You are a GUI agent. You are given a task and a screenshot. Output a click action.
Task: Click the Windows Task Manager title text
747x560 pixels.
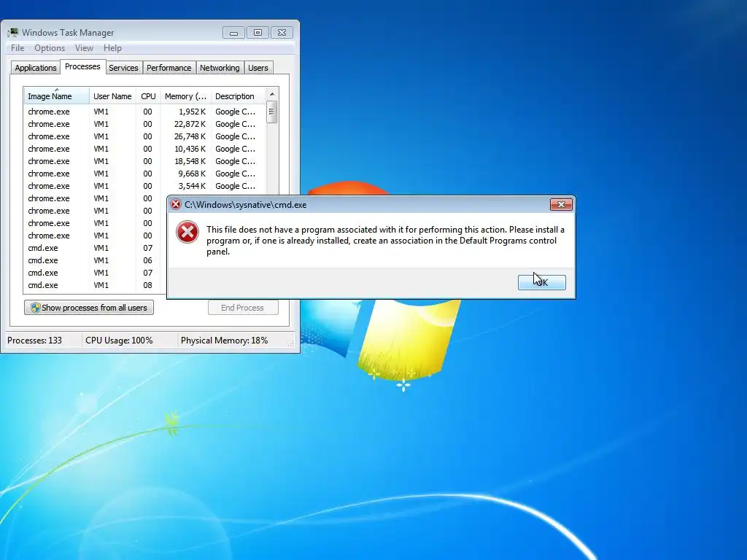(68, 33)
